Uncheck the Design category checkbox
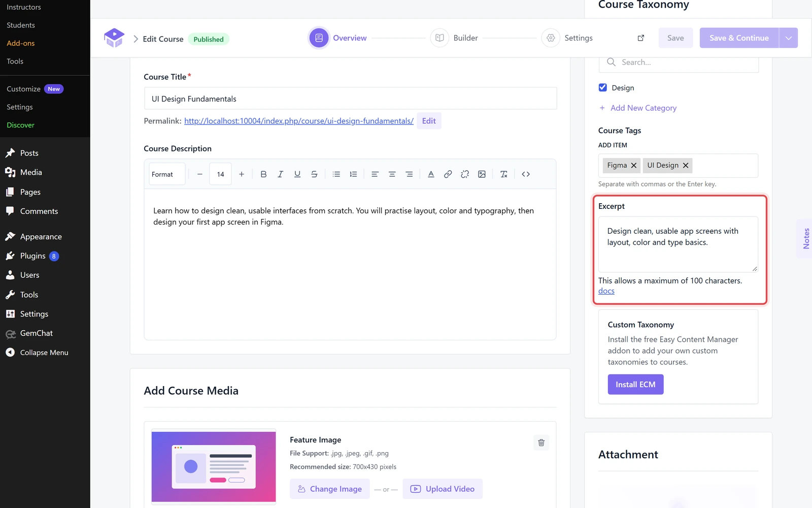Screen dimensions: 812x508 click(603, 87)
